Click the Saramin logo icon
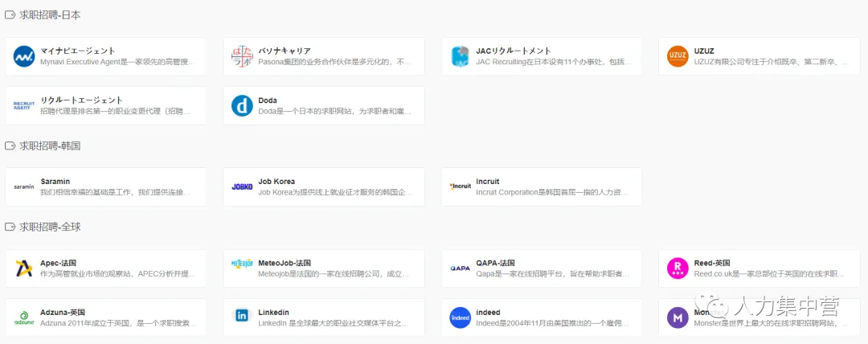 coord(24,186)
